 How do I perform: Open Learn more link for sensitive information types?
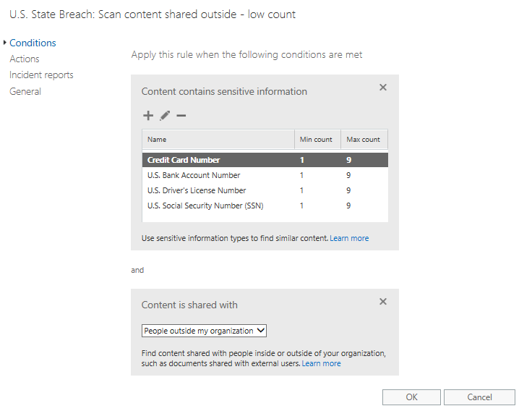(x=349, y=238)
